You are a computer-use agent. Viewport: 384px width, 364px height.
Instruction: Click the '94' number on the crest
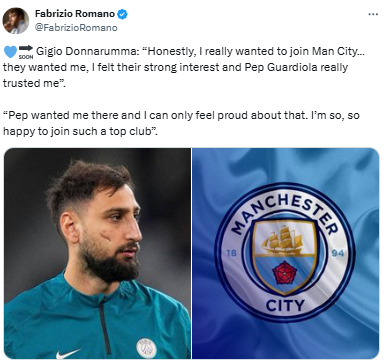pyautogui.click(x=337, y=253)
